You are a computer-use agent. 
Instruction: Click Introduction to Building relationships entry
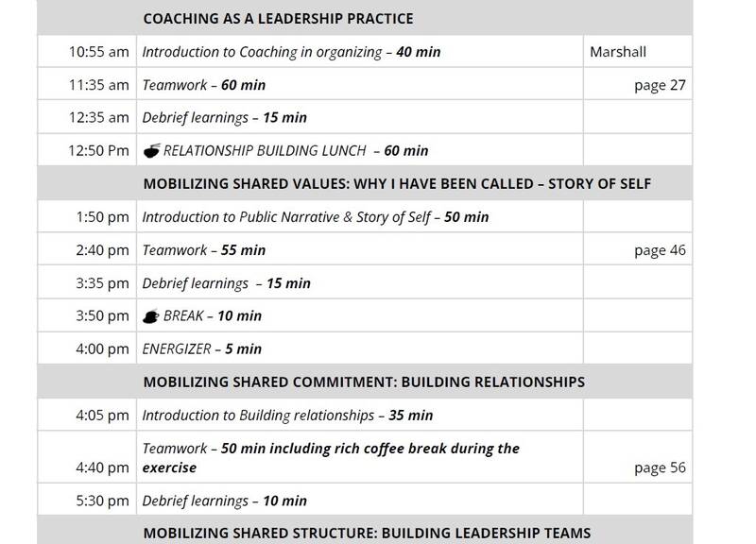click(x=285, y=416)
